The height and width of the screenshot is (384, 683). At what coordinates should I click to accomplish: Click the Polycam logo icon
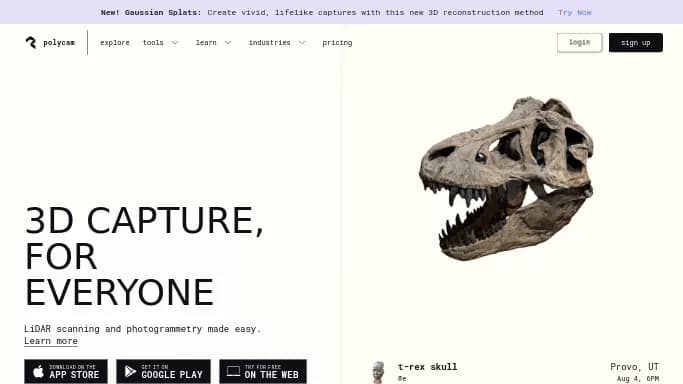point(31,42)
